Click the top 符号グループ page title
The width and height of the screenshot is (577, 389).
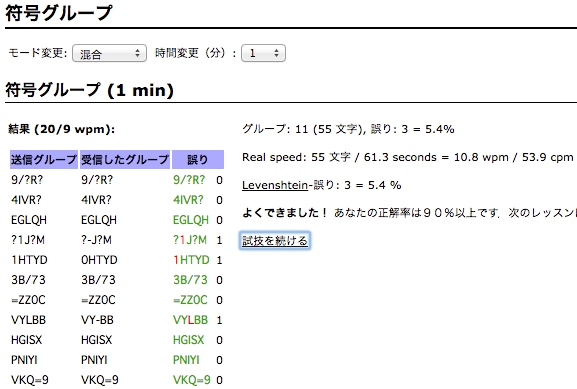point(59,13)
